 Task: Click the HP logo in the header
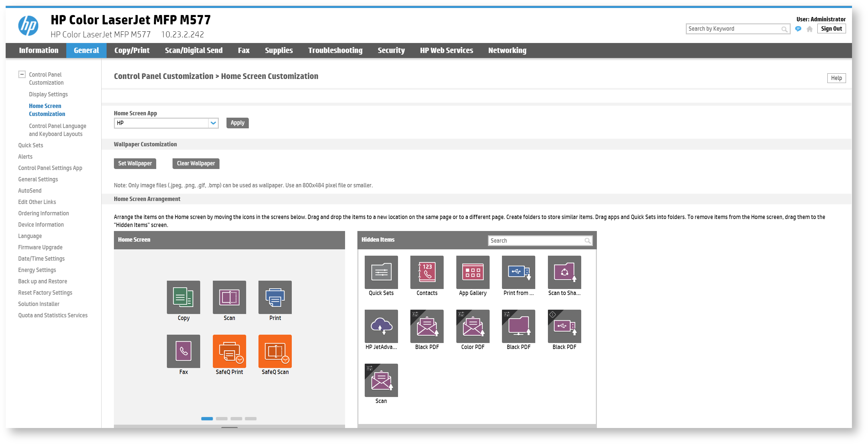[x=28, y=26]
